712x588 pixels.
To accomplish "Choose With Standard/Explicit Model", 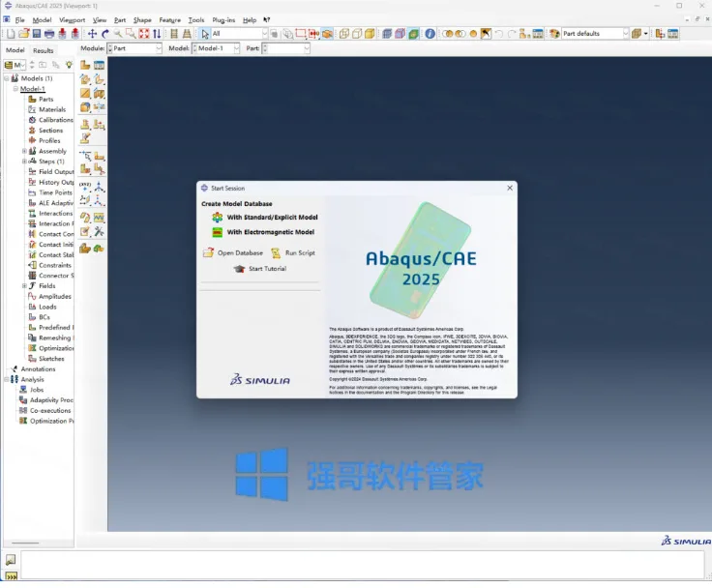I will 265,218.
